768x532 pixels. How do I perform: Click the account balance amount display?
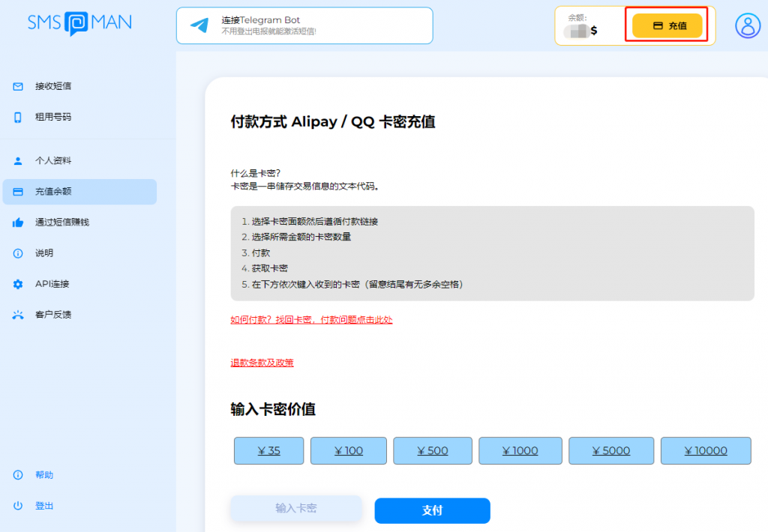580,31
